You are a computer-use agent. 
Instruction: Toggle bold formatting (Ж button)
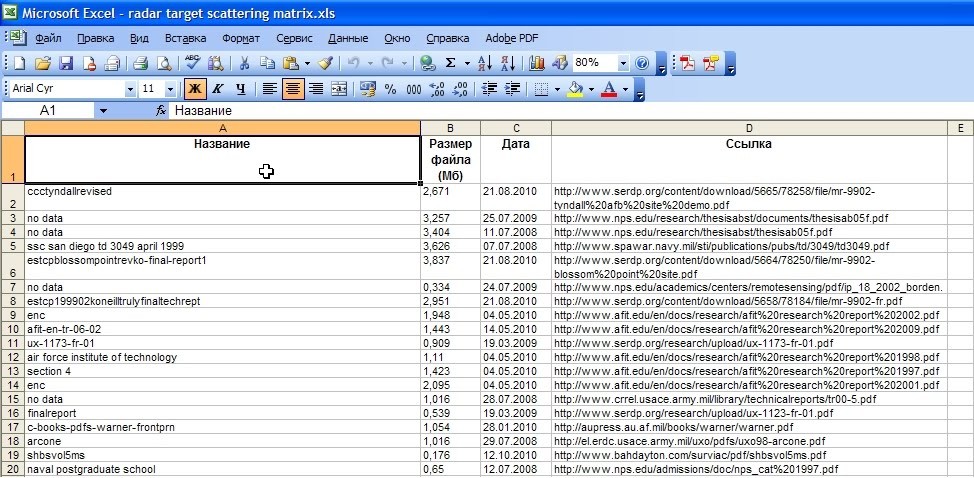195,89
